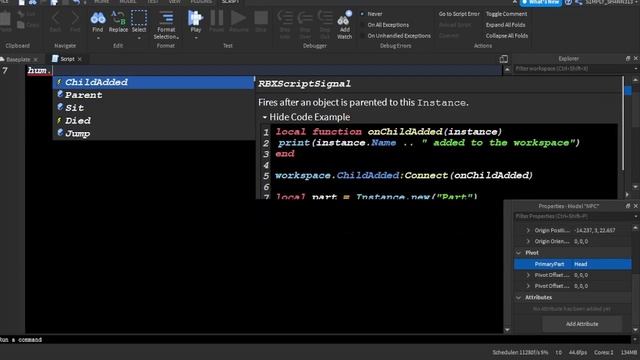Click the documentation popup vertical scrollbar
This screenshot has height=360, width=640.
623,123
